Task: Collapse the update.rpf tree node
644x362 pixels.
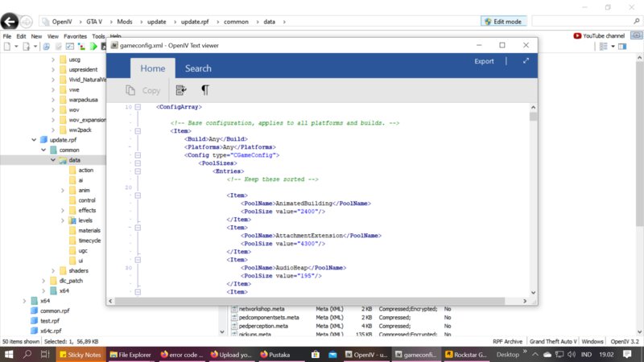Action: pyautogui.click(x=34, y=139)
